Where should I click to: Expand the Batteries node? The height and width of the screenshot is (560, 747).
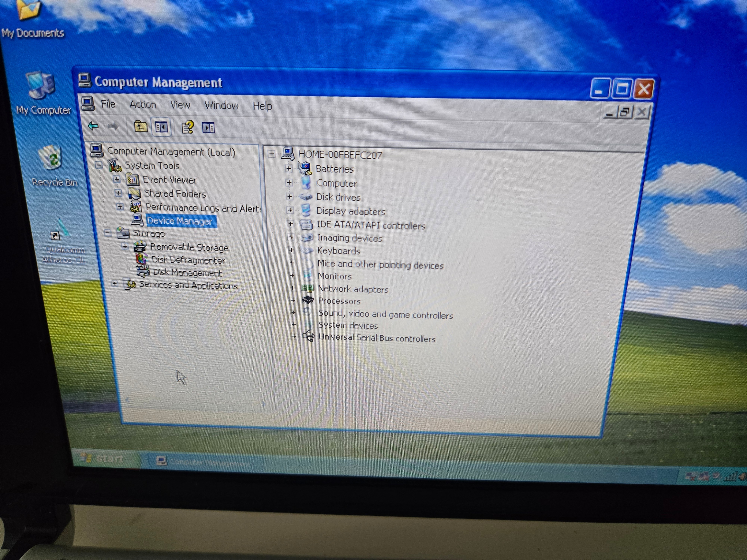pyautogui.click(x=289, y=168)
